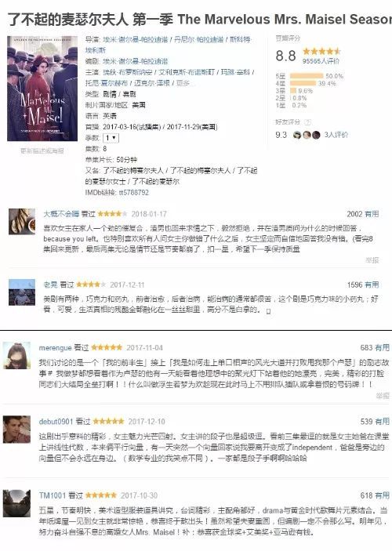Open the avatar of reviewer 大概不会弹
Screen dimensions: 392x551
[x=22, y=221]
